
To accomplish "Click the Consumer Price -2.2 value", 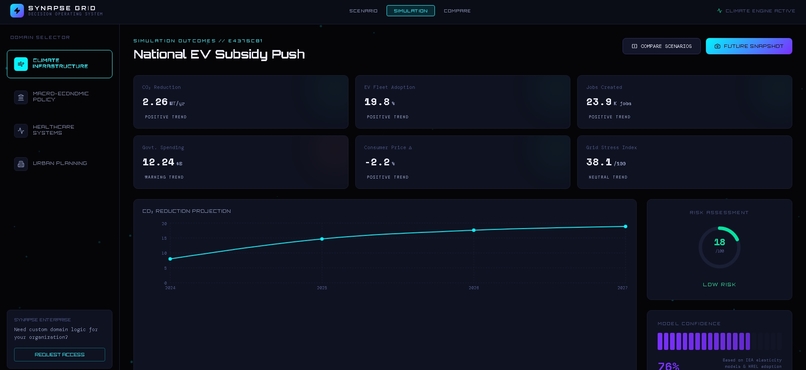I will 377,162.
